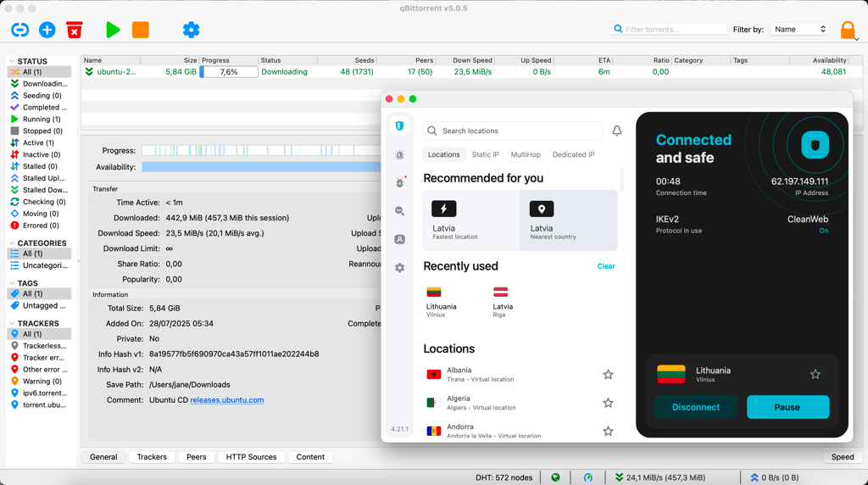Select Checking (0) status filter
Viewport: 868px width, 485px height.
point(39,202)
